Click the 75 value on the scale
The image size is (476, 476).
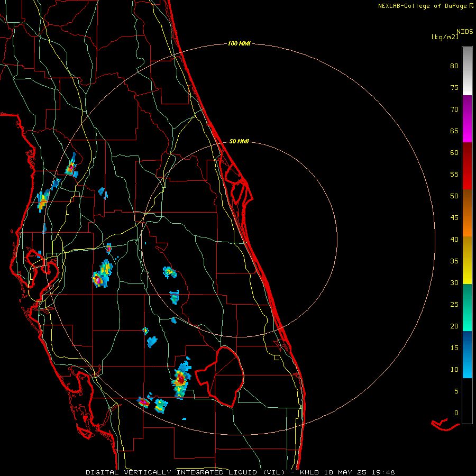coord(454,87)
